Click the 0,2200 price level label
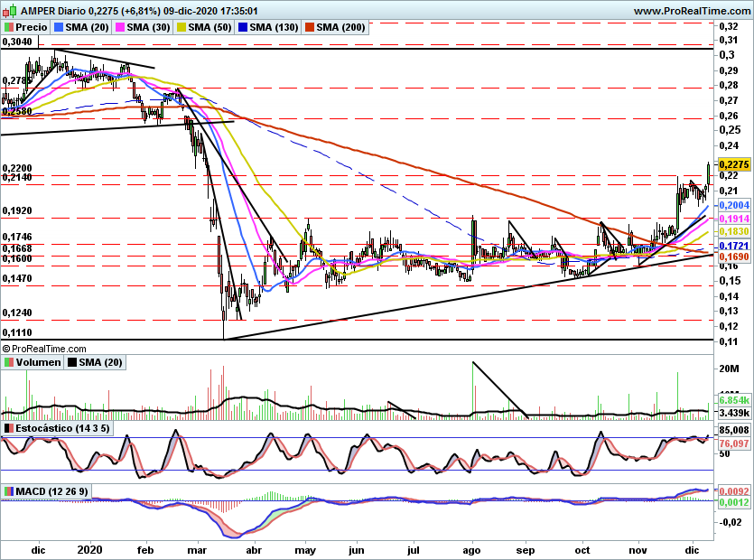 [x=17, y=168]
